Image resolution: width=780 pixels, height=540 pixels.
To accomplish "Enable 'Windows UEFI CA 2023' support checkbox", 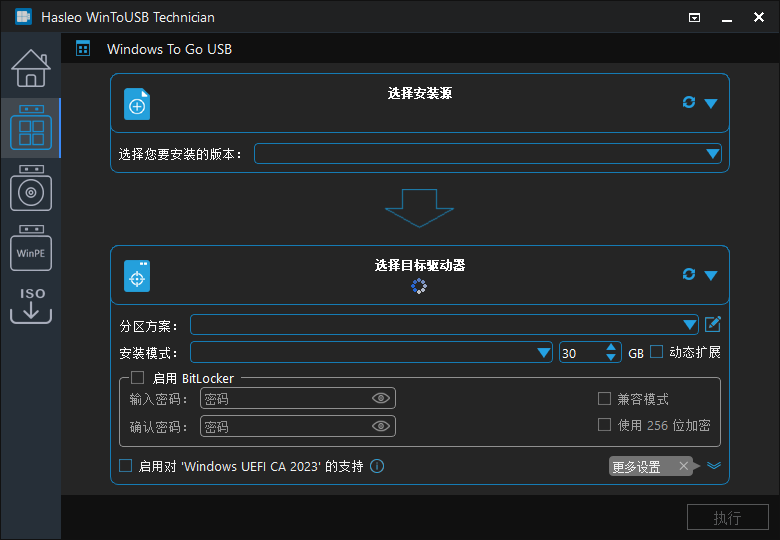I will pos(125,466).
